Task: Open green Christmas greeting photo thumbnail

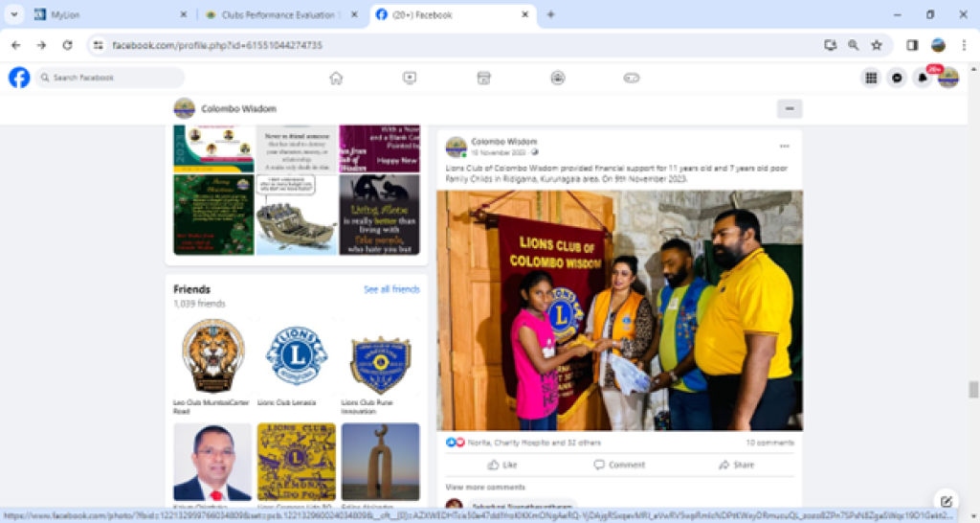Action: coord(213,215)
